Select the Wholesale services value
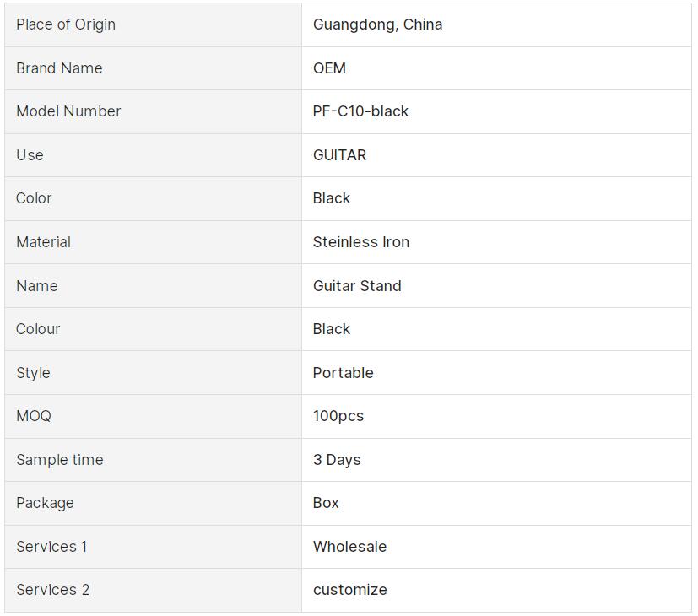The image size is (698, 616). (x=349, y=547)
